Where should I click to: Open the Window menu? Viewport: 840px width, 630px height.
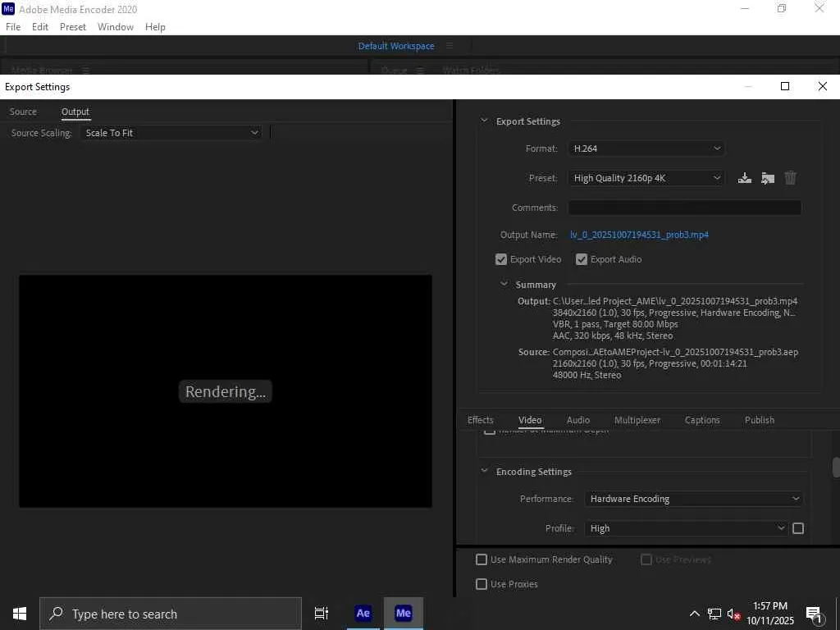[x=116, y=27]
